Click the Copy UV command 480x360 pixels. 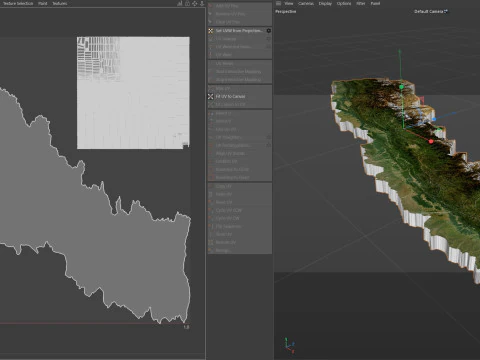[240, 186]
